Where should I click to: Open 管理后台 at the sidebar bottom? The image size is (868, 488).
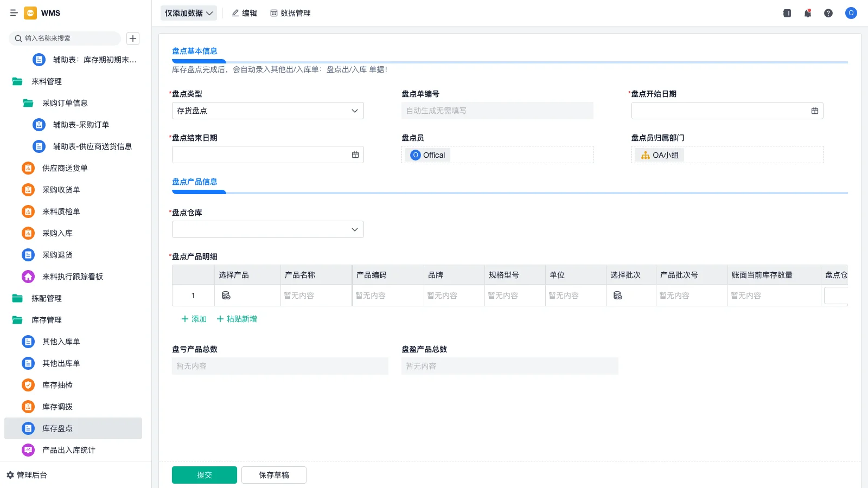27,475
